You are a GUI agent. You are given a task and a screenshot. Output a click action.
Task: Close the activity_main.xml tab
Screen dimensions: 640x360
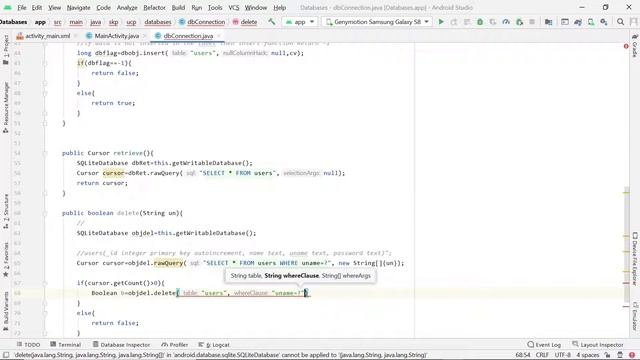click(x=76, y=36)
